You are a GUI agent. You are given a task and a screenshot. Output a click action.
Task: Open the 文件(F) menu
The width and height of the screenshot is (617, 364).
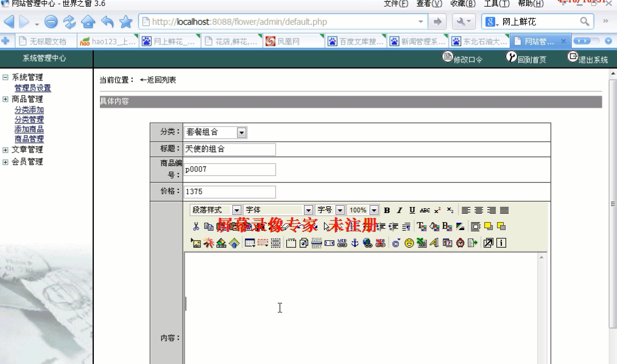396,4
